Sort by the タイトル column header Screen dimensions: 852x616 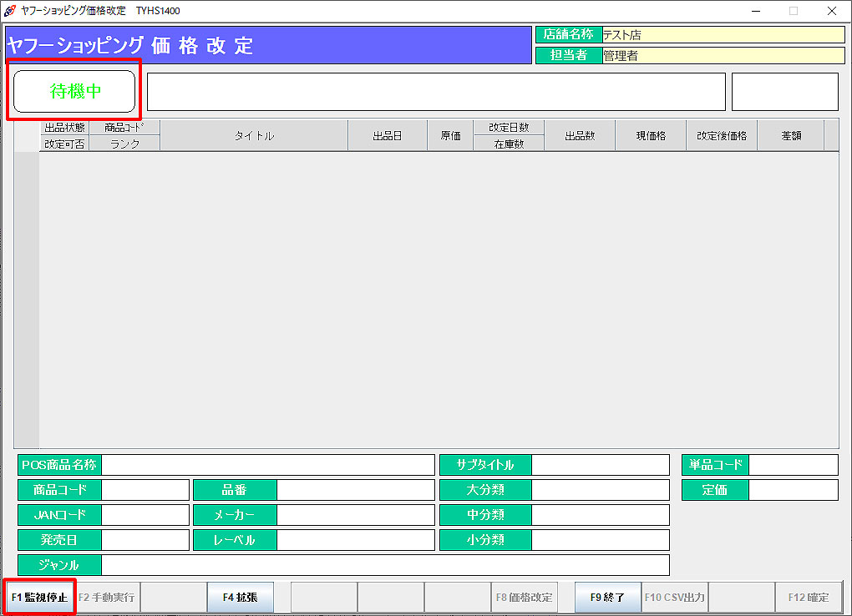click(253, 136)
